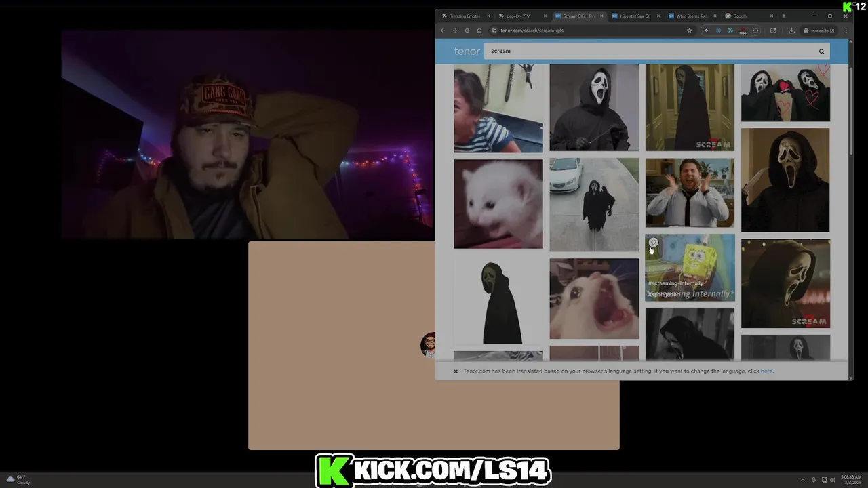Image resolution: width=868 pixels, height=488 pixels.
Task: Submit search with the Tenor magnifier icon
Action: (x=821, y=52)
